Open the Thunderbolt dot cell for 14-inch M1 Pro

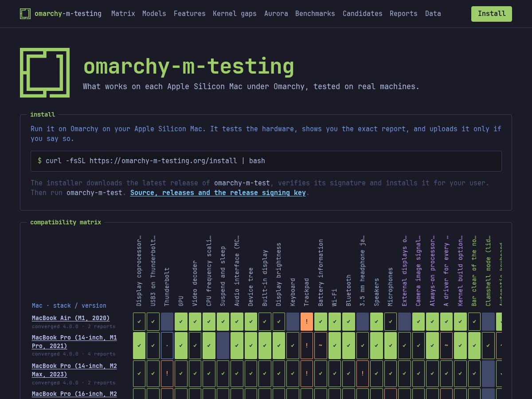click(167, 345)
